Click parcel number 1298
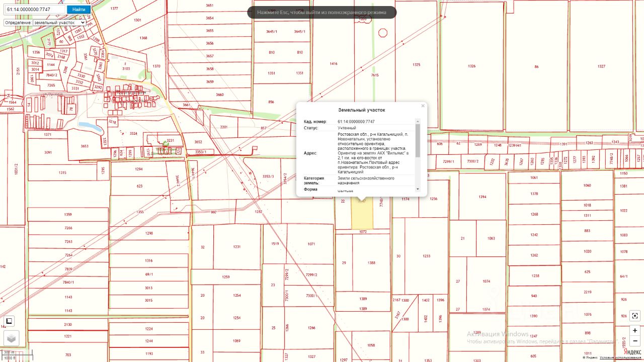 [x=149, y=233]
